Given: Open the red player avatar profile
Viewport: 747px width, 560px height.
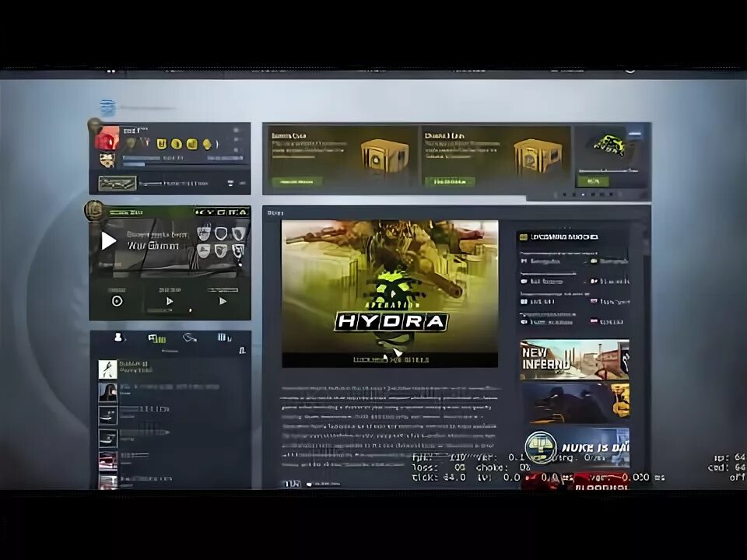Looking at the screenshot, I should tap(107, 138).
